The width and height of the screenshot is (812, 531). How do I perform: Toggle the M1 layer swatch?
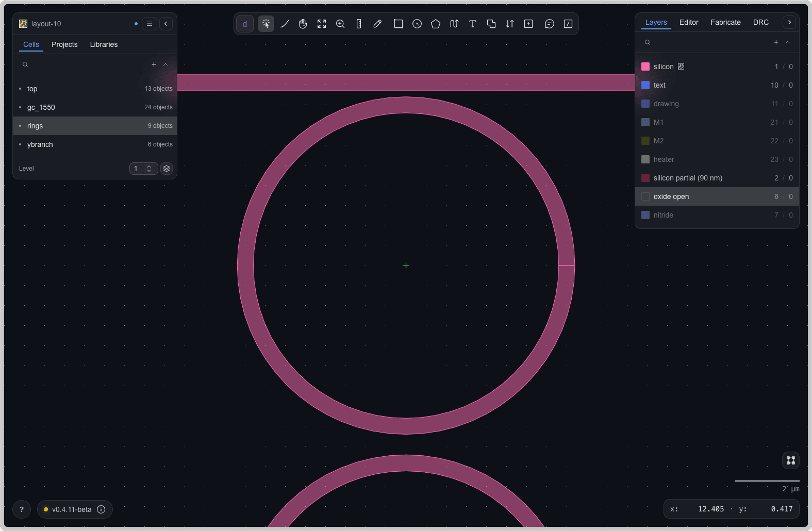[645, 122]
